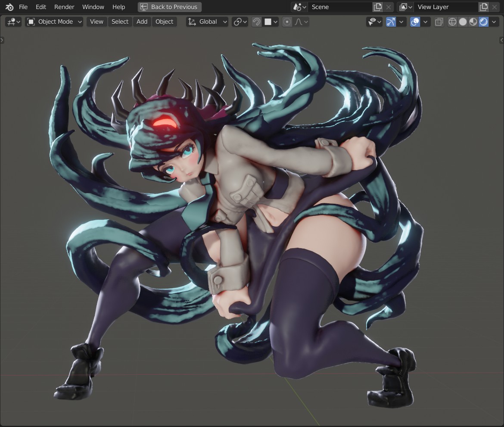Toggle X-ray mode

point(439,22)
